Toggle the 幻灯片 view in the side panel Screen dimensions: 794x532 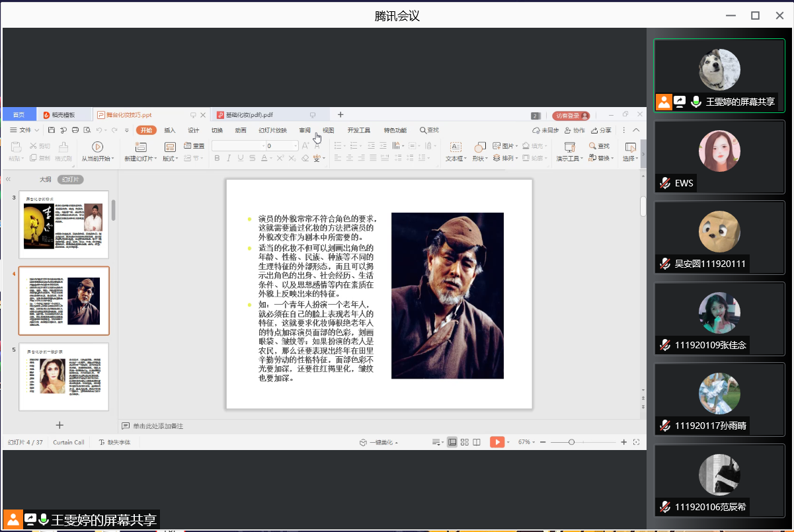pyautogui.click(x=70, y=179)
